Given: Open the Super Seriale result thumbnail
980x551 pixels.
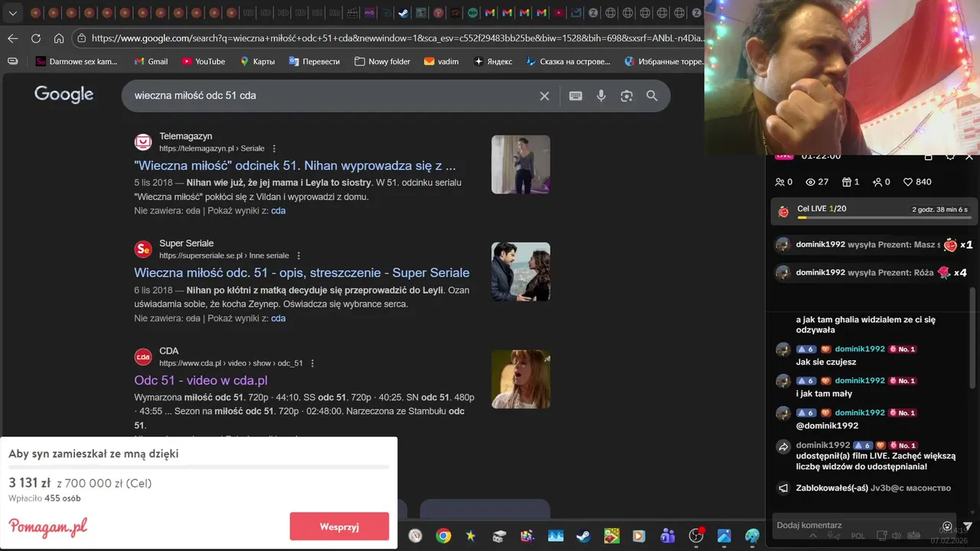Looking at the screenshot, I should [x=521, y=272].
